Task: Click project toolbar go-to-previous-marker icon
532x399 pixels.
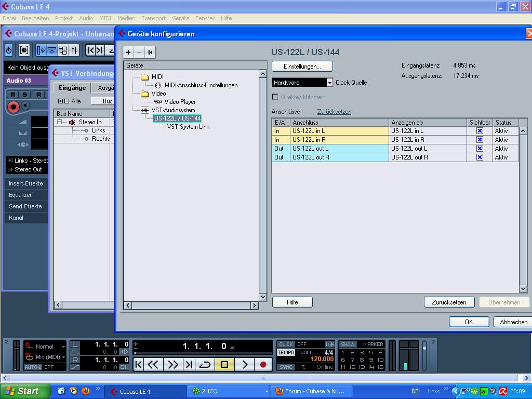Action: tap(90, 50)
